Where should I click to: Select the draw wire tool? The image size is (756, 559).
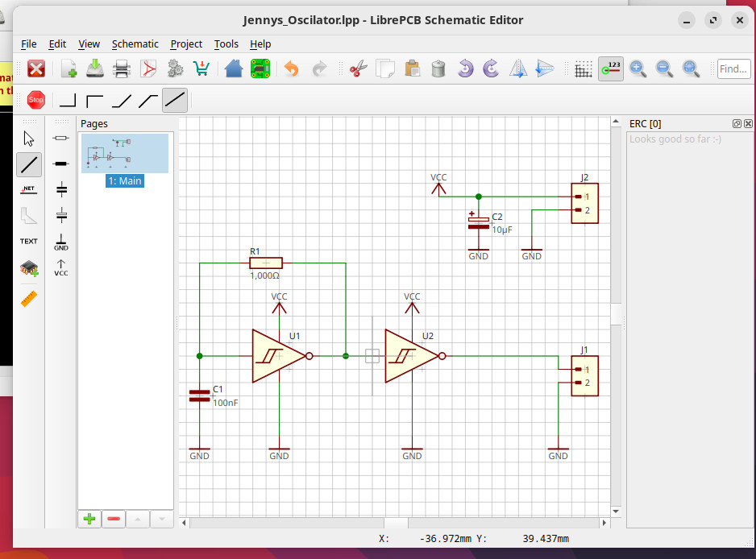pyautogui.click(x=29, y=164)
